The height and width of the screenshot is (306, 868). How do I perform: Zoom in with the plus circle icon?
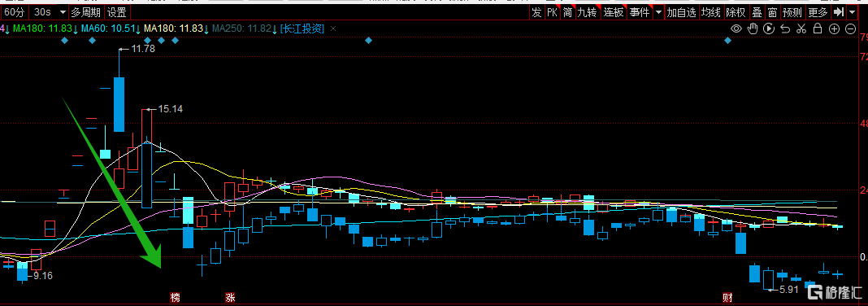tap(834, 28)
